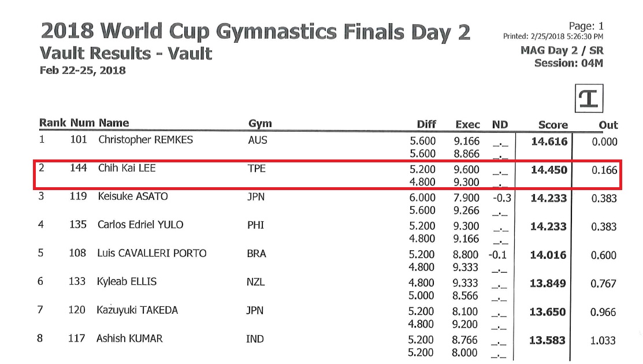
Task: Select Keisuke ASATO name
Action: (x=133, y=196)
